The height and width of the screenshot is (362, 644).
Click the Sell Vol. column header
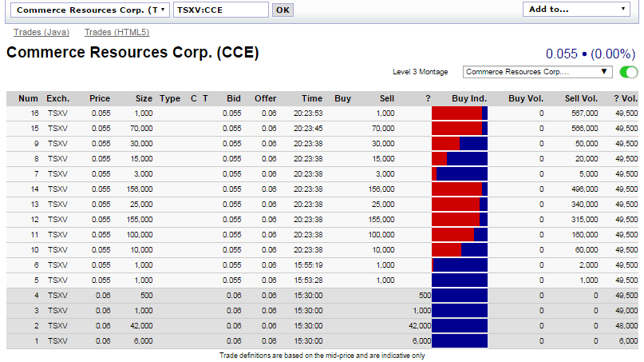pos(581,99)
